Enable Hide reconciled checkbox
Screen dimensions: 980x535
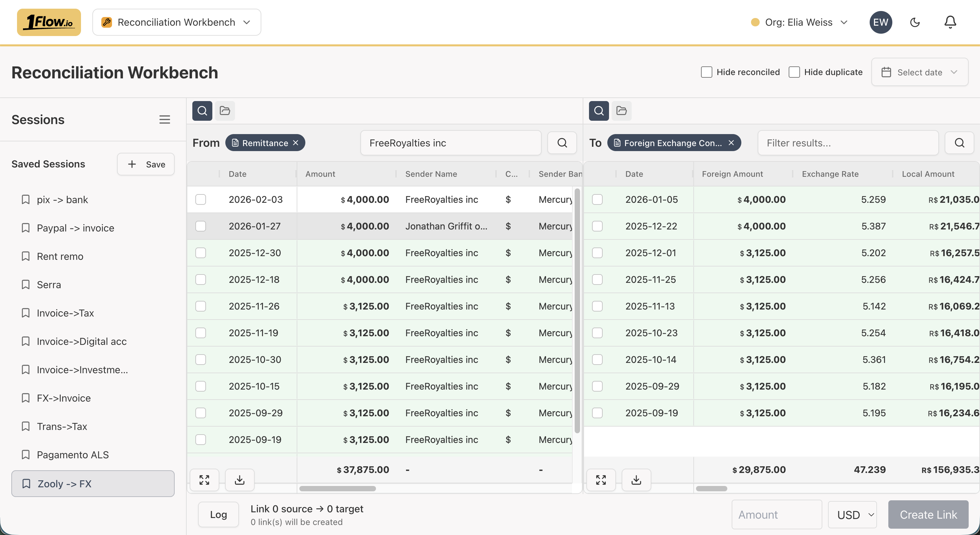706,72
